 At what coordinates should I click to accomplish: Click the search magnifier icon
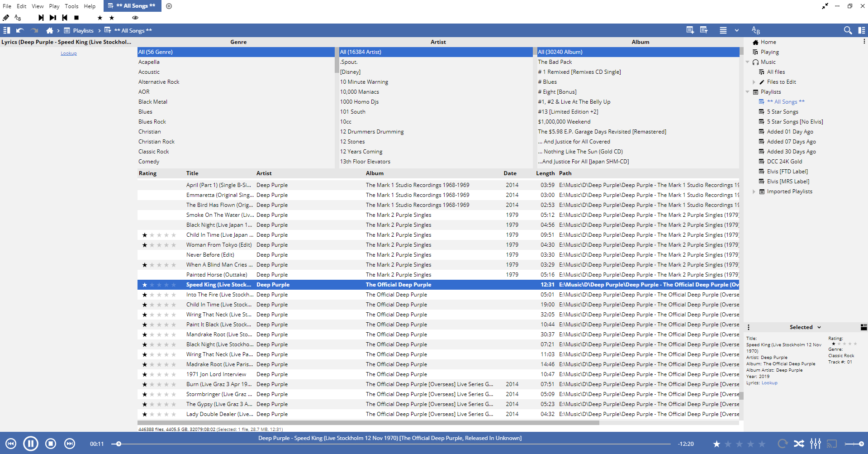[848, 30]
